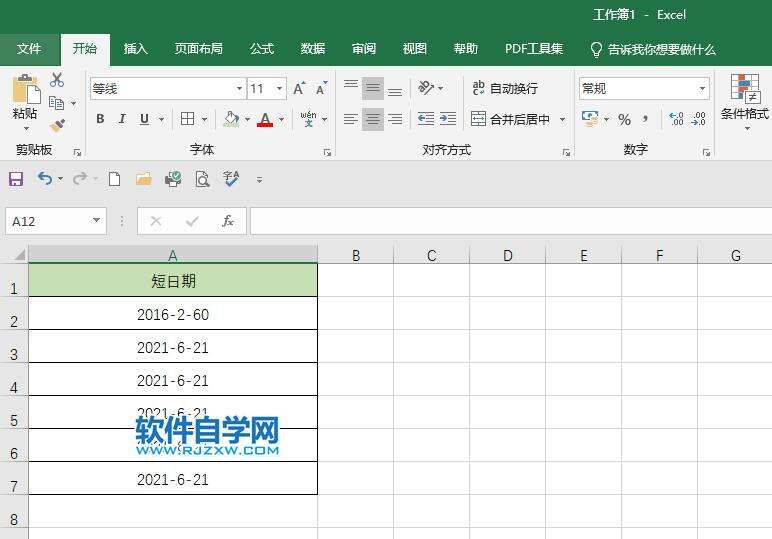The width and height of the screenshot is (772, 539).
Task: Open the 字体 dialog launcher
Action: click(327, 153)
